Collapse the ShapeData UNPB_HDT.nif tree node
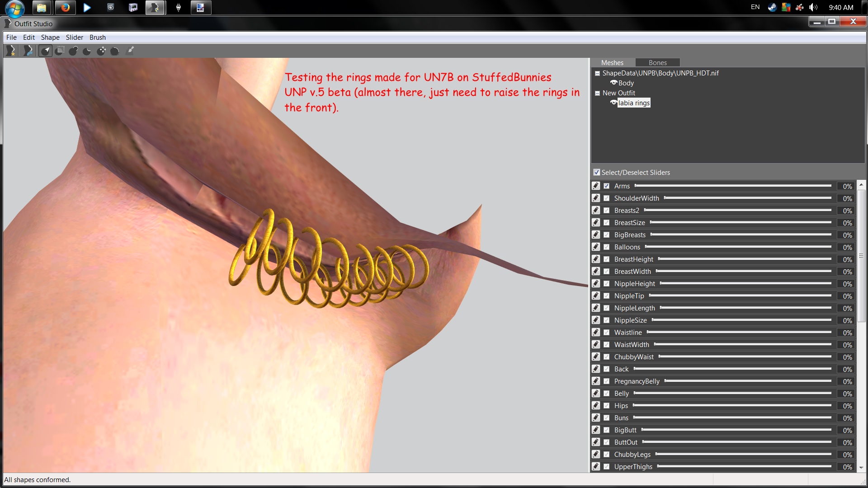 coord(597,73)
